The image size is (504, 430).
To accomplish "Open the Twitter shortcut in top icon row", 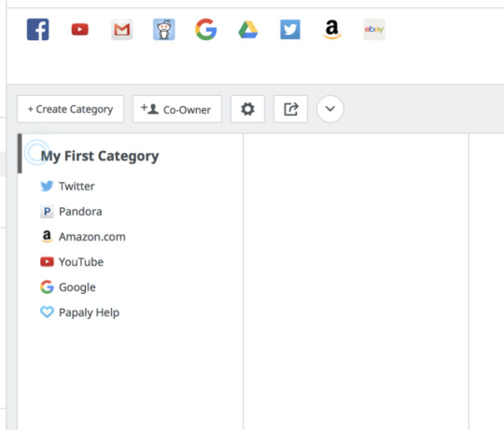I will click(290, 30).
